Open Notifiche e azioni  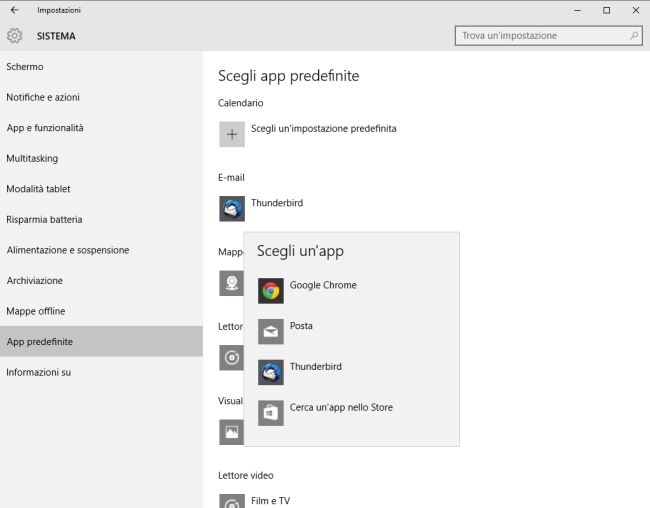click(x=101, y=97)
